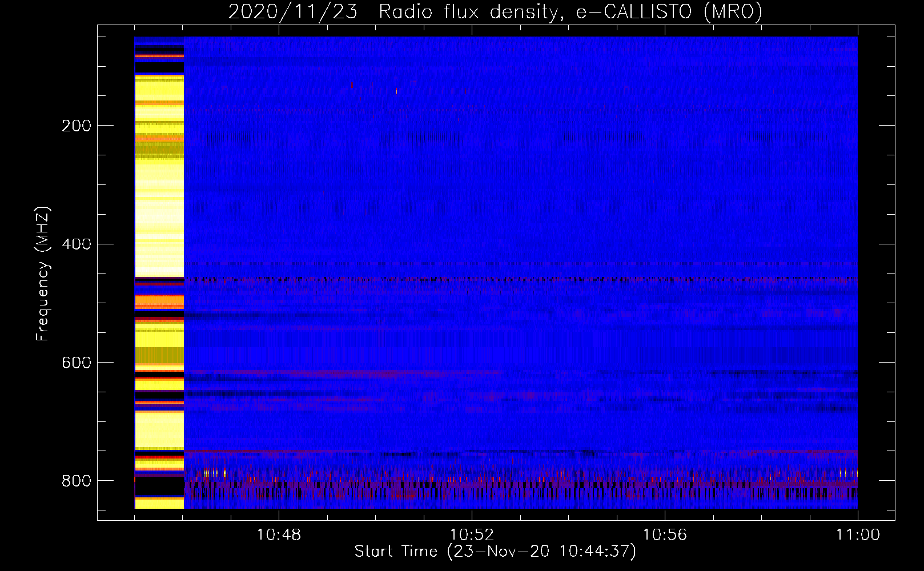This screenshot has height=571, width=924.
Task: Click the 10:56 time tick label
Action: click(665, 535)
